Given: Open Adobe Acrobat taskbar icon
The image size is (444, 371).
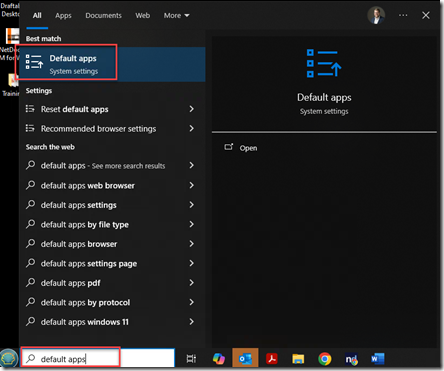Looking at the screenshot, I should 272,359.
